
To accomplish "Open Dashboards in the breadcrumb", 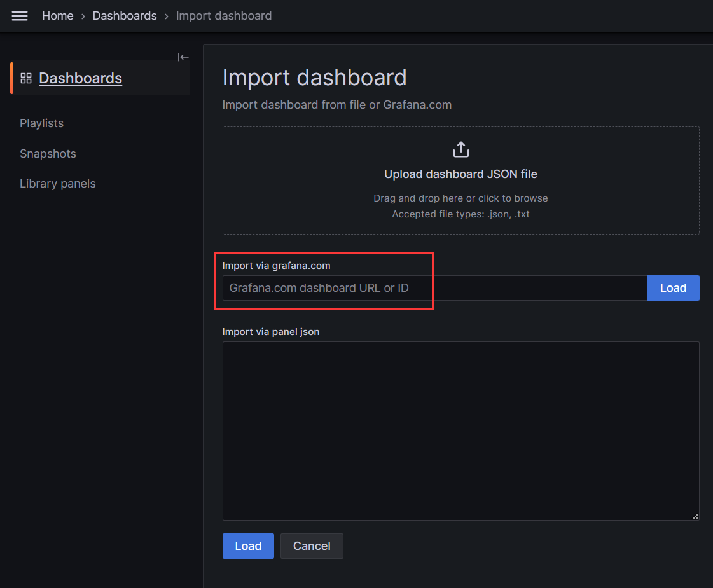I will pyautogui.click(x=125, y=16).
